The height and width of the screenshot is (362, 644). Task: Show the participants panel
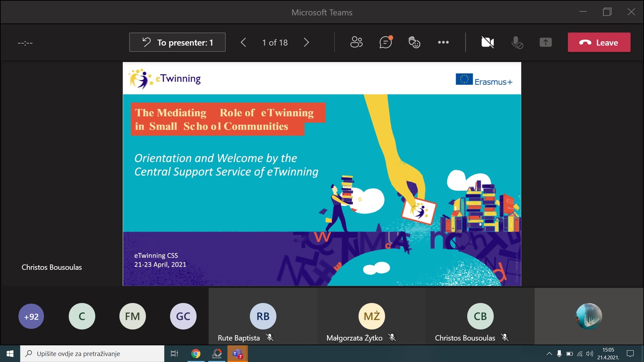356,42
